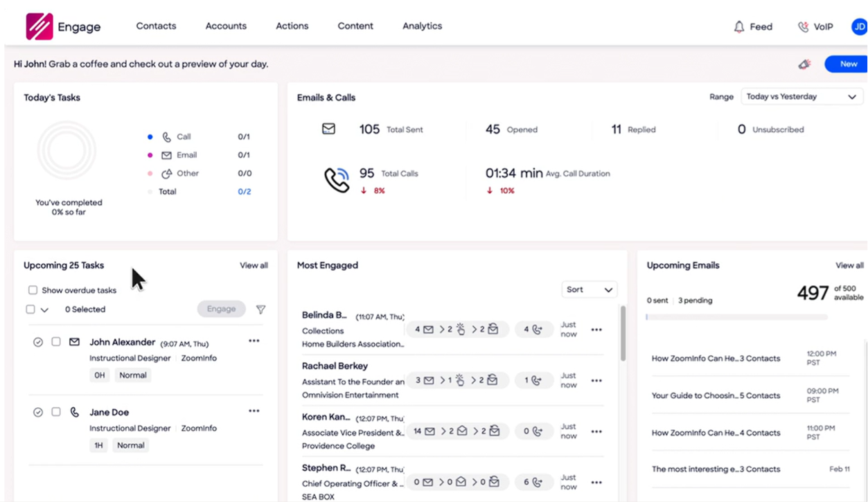Open the VoIP phone icon
868x502 pixels.
coord(803,27)
